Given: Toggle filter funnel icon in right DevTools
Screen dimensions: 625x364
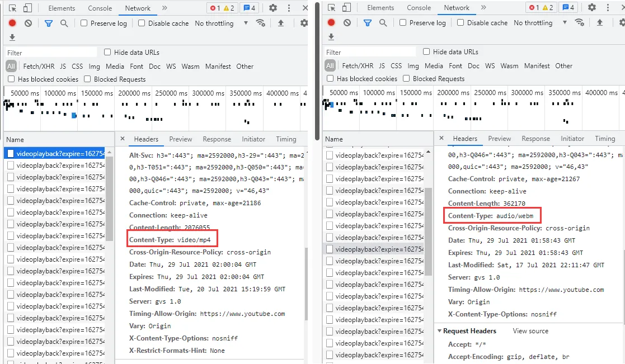Looking at the screenshot, I should pos(368,23).
